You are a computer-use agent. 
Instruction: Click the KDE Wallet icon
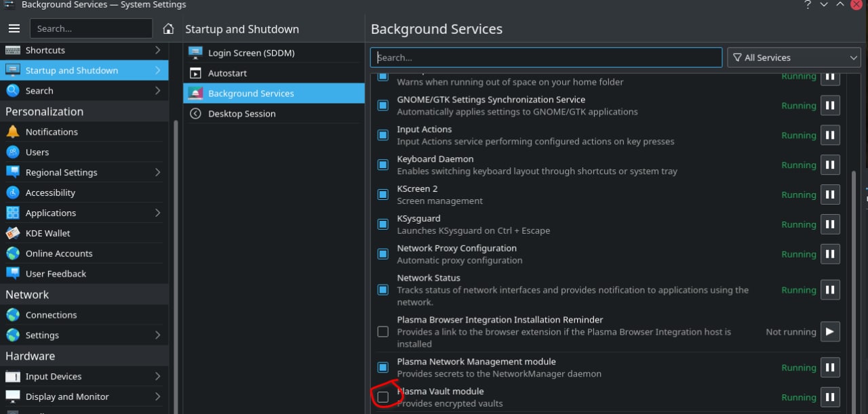[x=12, y=233]
